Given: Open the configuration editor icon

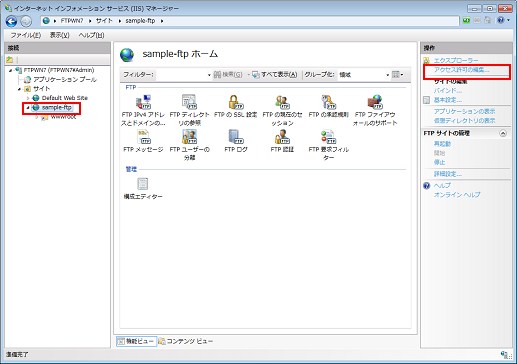Looking at the screenshot, I should [x=143, y=189].
